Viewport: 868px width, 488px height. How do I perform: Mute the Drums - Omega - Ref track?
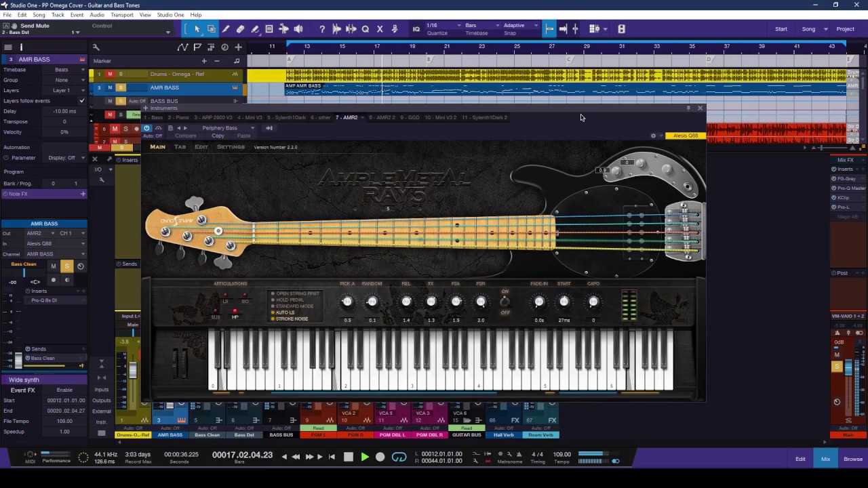110,74
